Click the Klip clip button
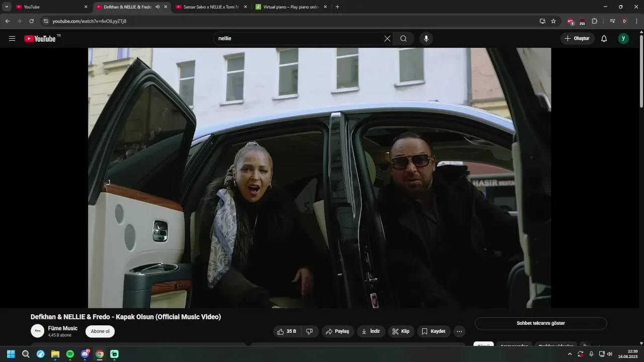Viewport: 644px width, 362px height. click(x=401, y=331)
